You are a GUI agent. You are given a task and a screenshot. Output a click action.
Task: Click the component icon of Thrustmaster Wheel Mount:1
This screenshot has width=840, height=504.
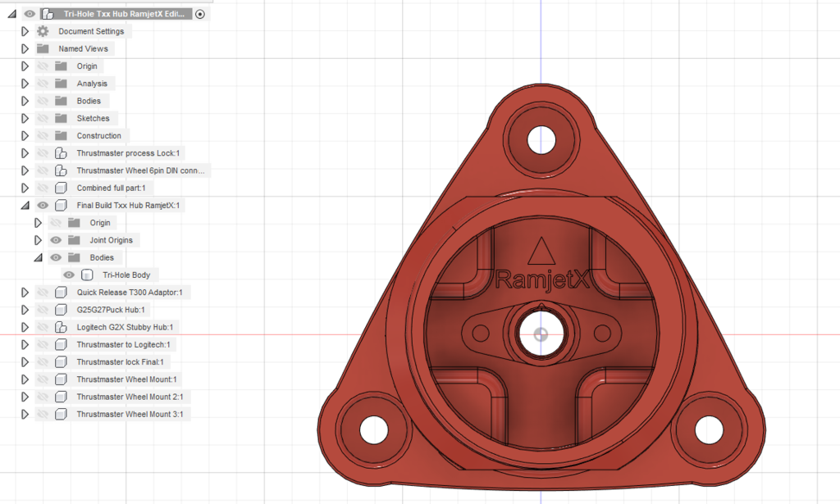pyautogui.click(x=61, y=379)
